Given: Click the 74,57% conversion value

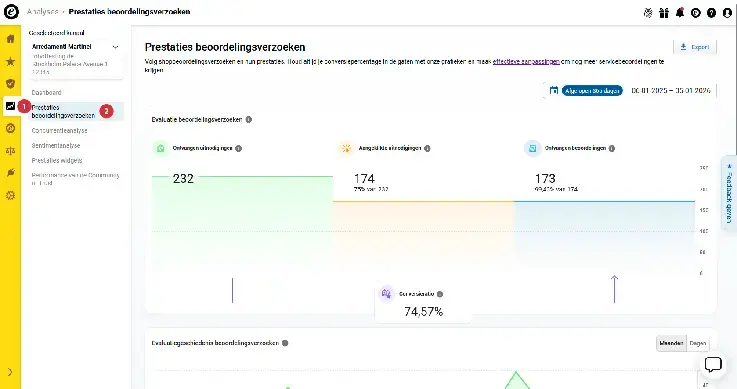Looking at the screenshot, I should 423,312.
